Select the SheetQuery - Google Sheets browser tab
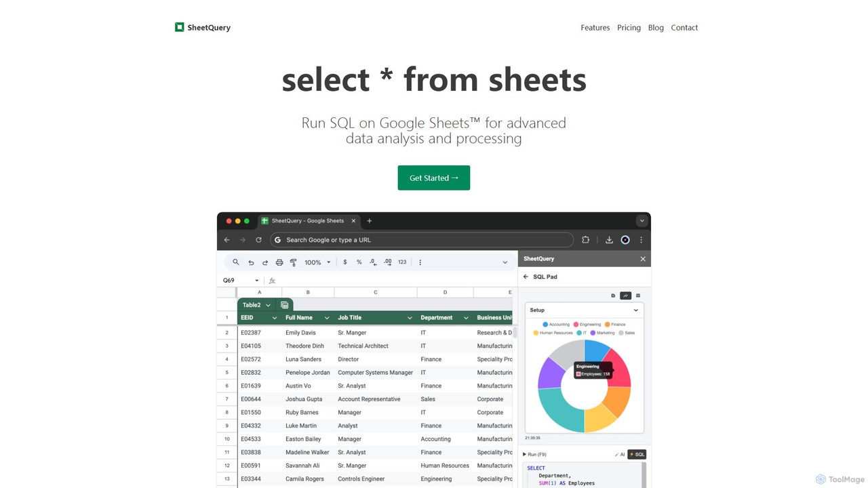The height and width of the screenshot is (488, 868). point(309,221)
